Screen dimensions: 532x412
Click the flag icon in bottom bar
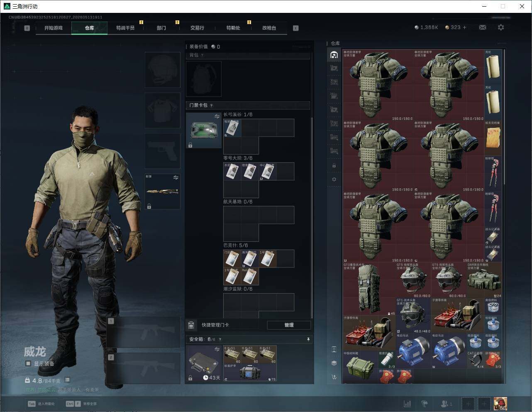click(425, 403)
